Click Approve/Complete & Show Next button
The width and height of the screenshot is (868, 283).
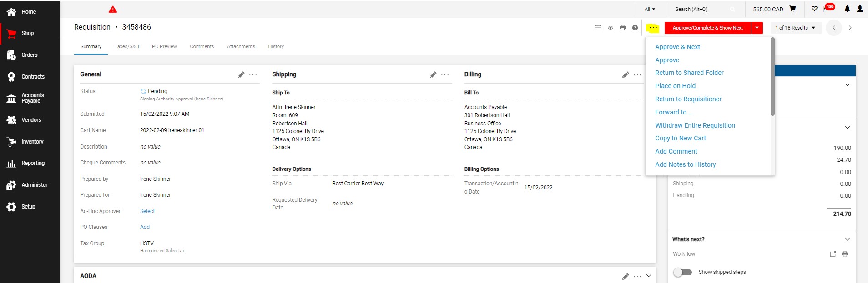[x=707, y=28]
